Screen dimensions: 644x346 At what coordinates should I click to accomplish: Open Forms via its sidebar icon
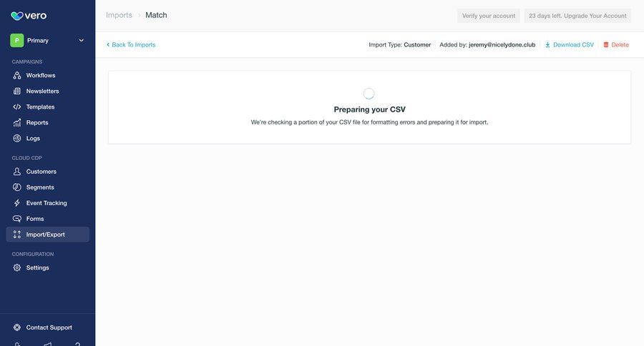(17, 219)
